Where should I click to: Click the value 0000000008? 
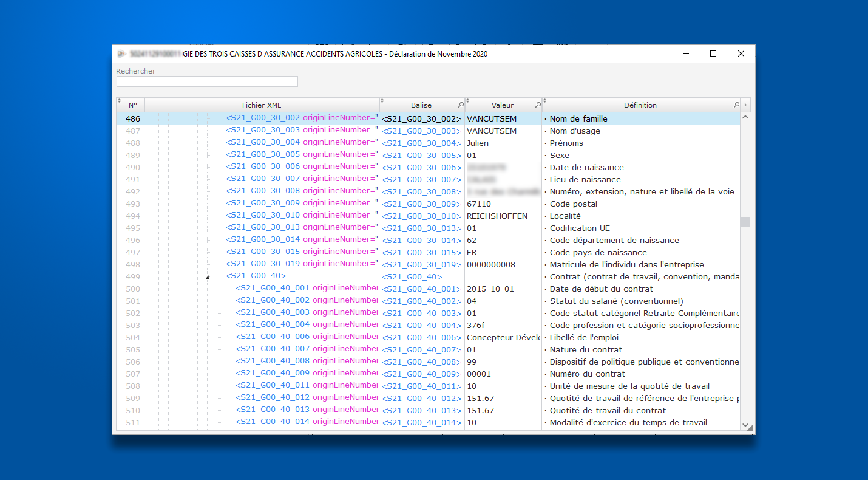(x=491, y=265)
